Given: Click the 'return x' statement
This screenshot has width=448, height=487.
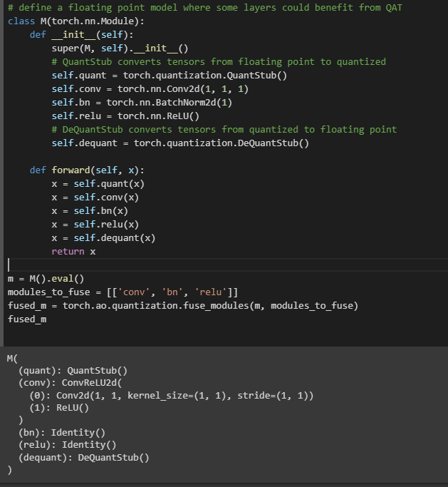Looking at the screenshot, I should (x=73, y=252).
